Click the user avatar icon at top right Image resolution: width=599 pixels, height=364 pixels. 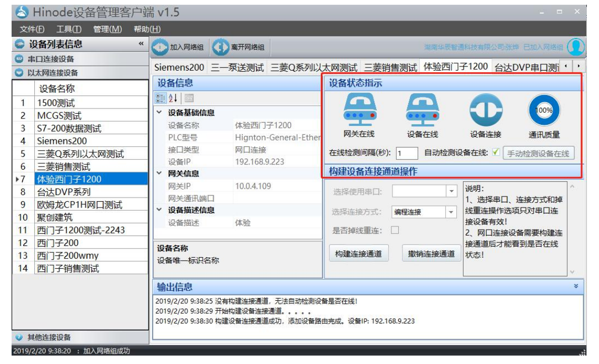coord(576,47)
